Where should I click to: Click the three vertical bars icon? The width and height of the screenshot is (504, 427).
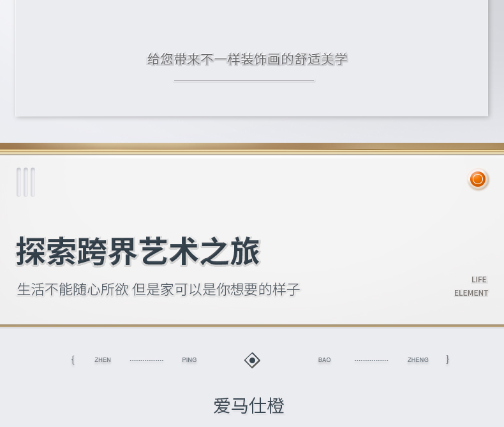pyautogui.click(x=26, y=182)
